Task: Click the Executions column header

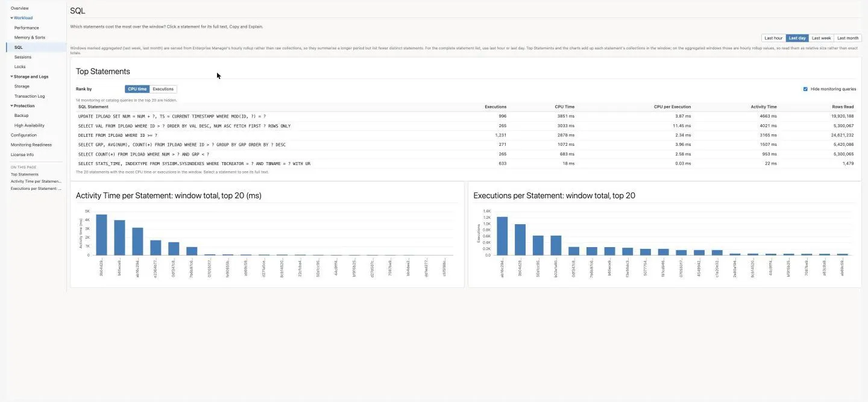Action: [x=495, y=107]
